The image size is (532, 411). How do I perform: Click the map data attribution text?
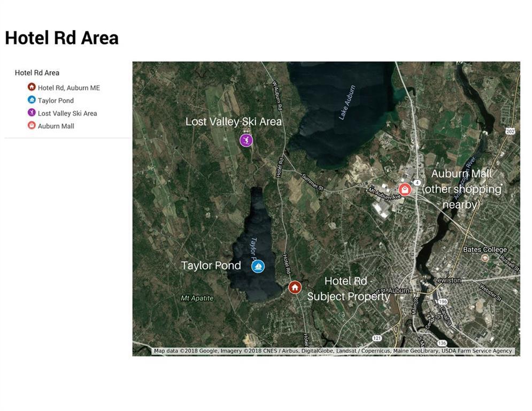(x=333, y=351)
